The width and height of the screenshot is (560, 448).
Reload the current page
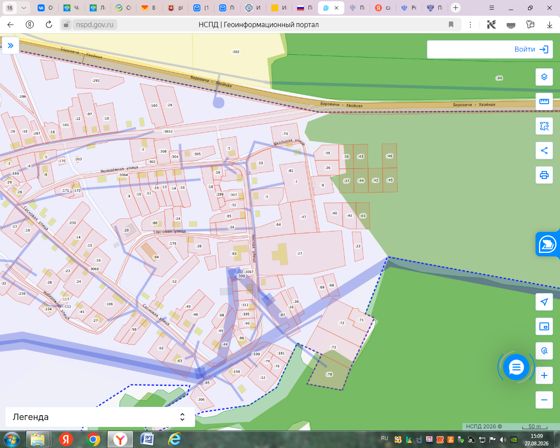pyautogui.click(x=49, y=25)
